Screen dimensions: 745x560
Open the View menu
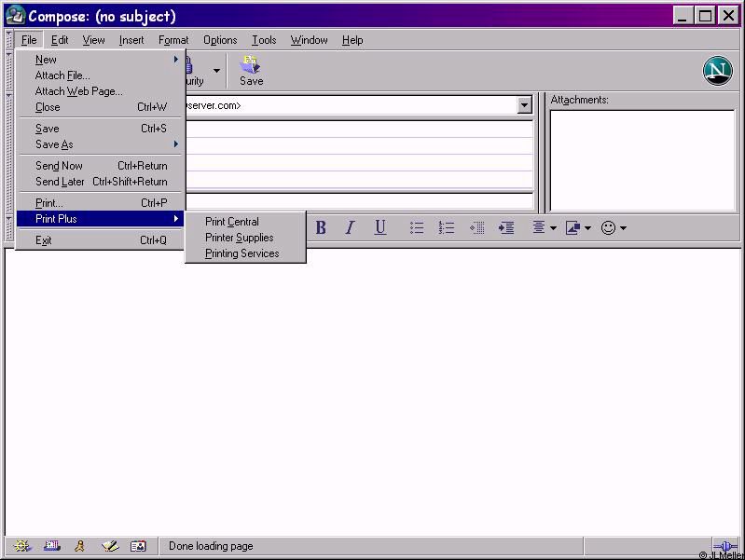93,40
